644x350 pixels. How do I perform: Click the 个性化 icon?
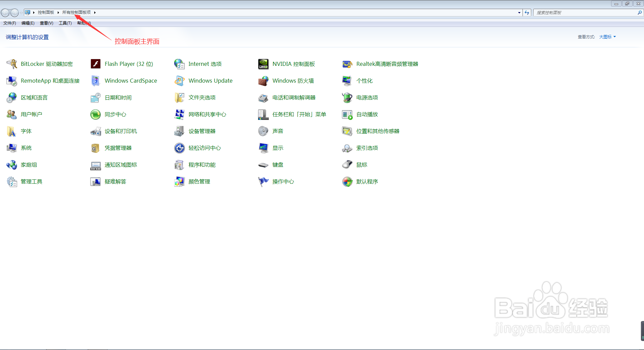coord(347,81)
